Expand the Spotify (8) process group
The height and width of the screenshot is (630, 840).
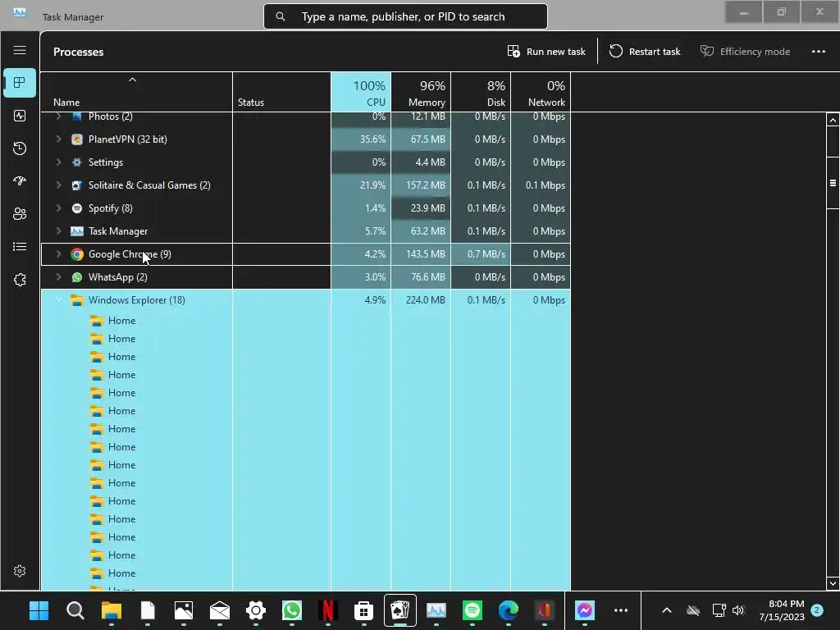[x=58, y=208]
